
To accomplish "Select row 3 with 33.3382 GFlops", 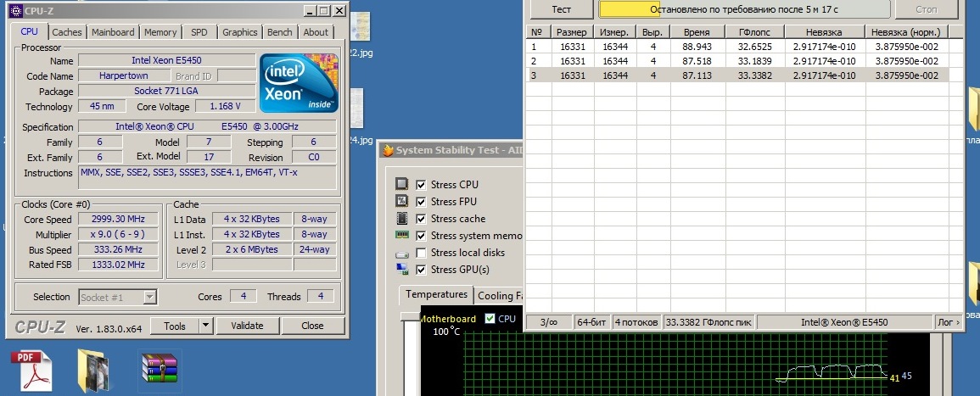I will pos(737,75).
